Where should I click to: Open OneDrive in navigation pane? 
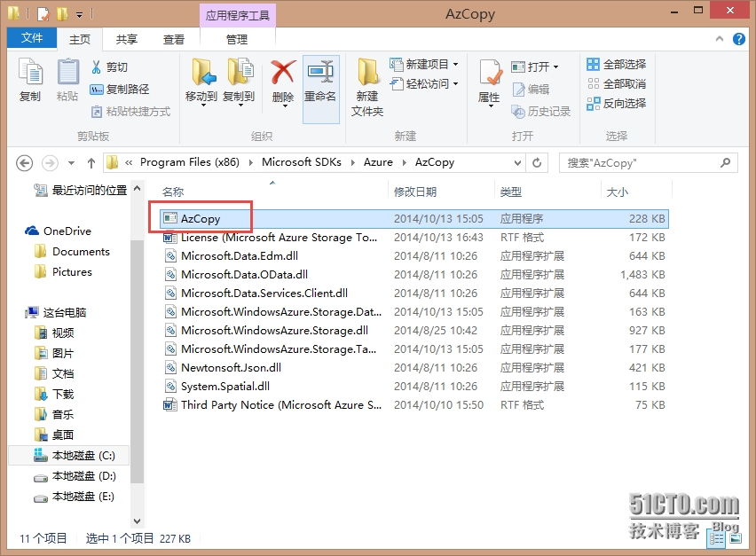tap(59, 231)
